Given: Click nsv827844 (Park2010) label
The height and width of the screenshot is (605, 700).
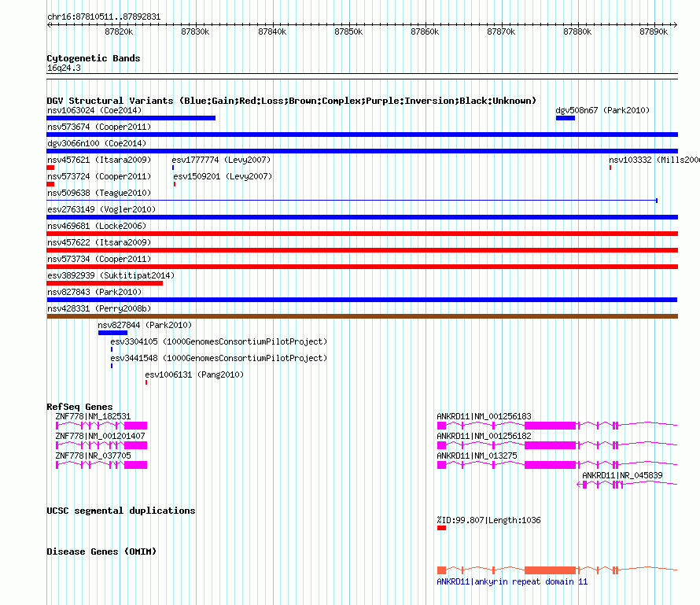Looking at the screenshot, I should click(145, 325).
